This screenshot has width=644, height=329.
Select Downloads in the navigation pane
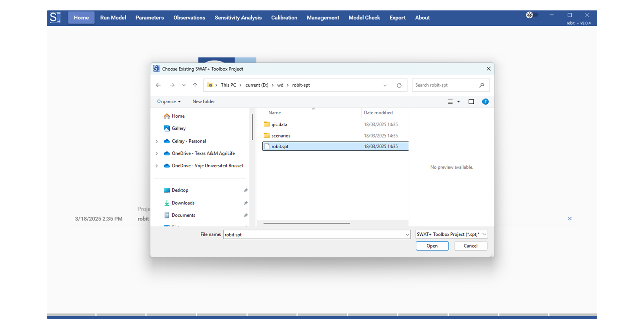pos(183,203)
